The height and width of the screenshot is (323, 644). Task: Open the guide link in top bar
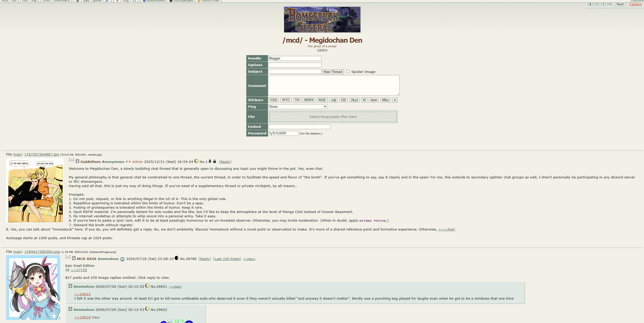[97, 1]
